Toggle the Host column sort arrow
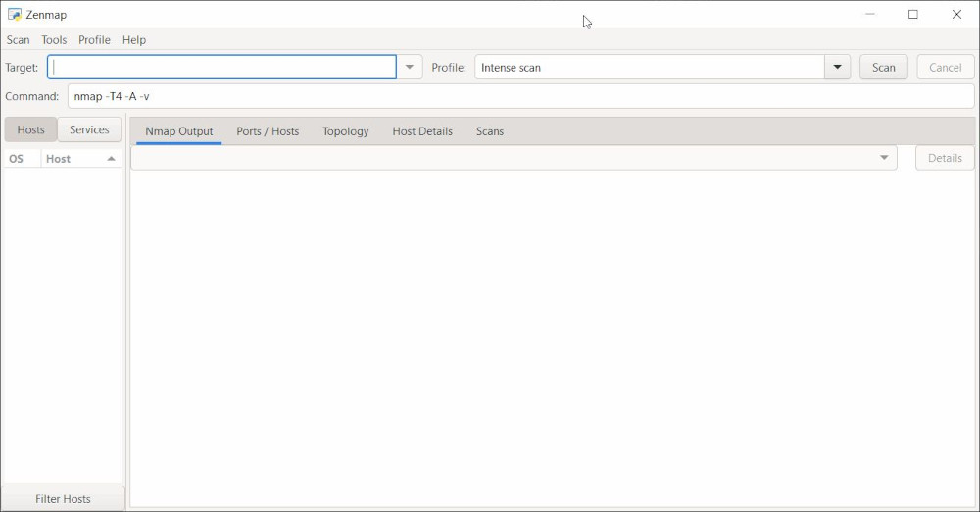 [x=112, y=159]
